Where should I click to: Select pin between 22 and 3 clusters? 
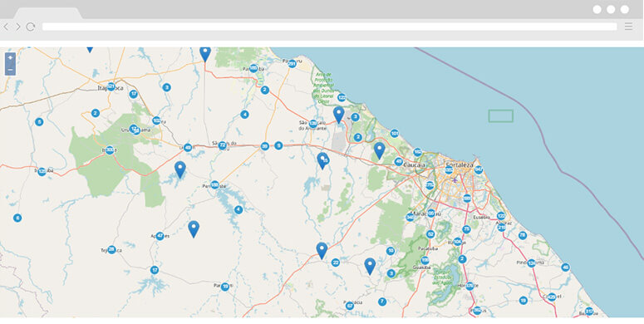pyautogui.click(x=370, y=266)
